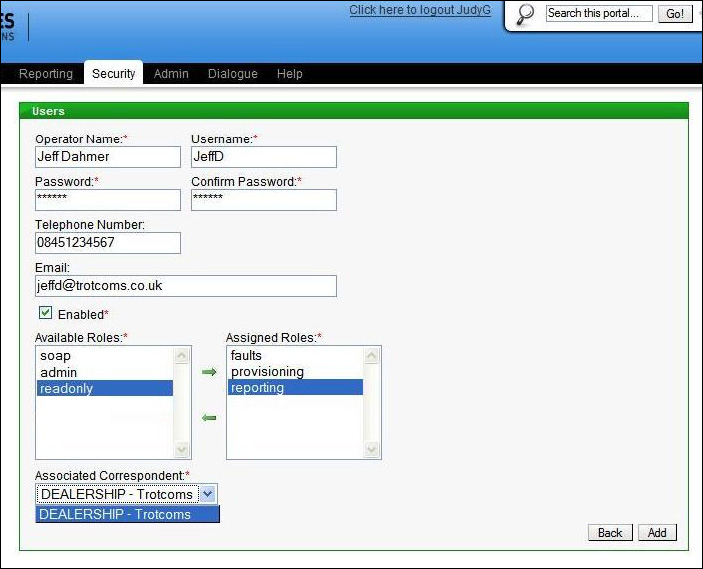Switch to the Admin tab
Screen dimensions: 703x569
(171, 74)
